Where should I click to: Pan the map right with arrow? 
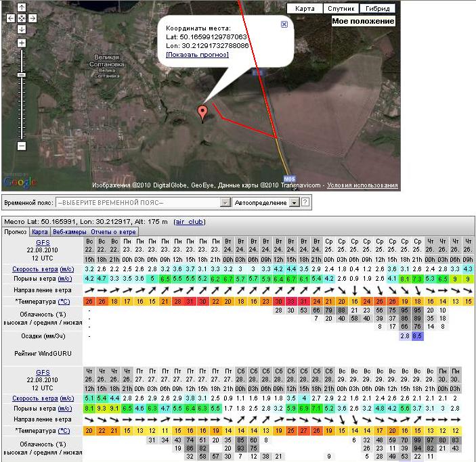33,18
